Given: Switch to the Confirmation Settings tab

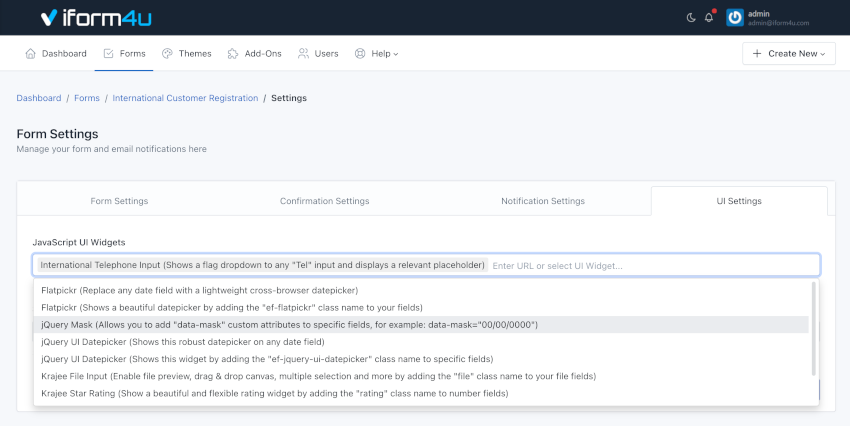Looking at the screenshot, I should pos(324,201).
